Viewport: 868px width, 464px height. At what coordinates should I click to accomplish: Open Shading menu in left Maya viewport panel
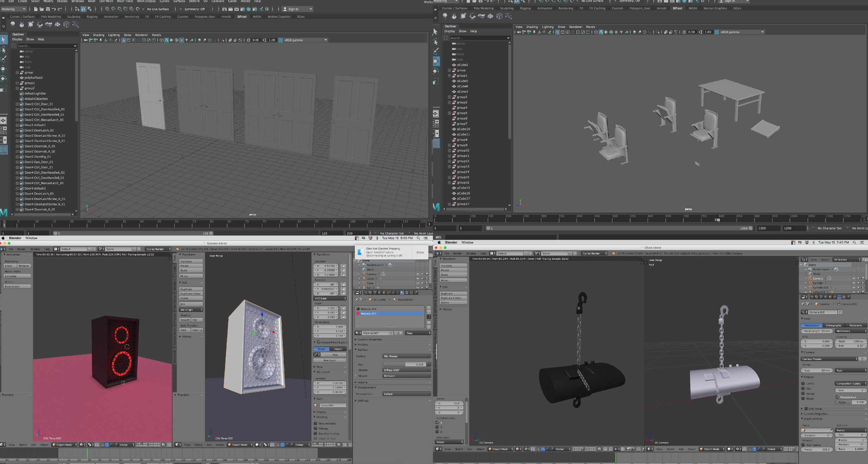[98, 35]
